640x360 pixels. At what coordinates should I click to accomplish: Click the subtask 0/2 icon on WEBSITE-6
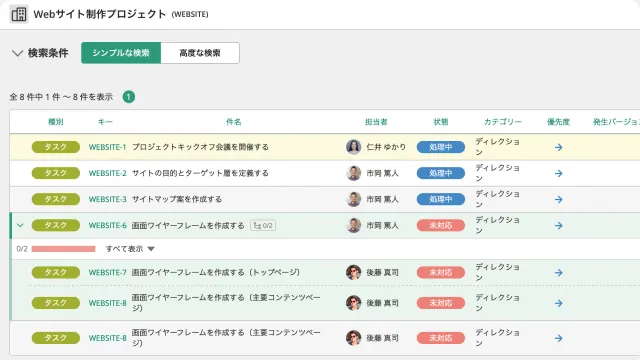(263, 225)
